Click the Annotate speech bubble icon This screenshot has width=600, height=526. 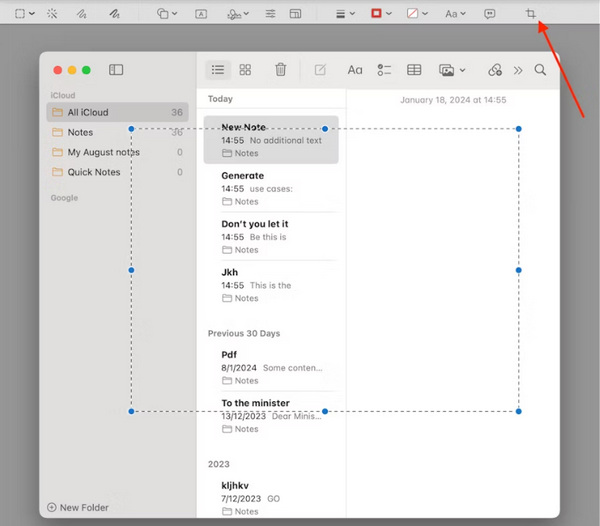pyautogui.click(x=489, y=14)
